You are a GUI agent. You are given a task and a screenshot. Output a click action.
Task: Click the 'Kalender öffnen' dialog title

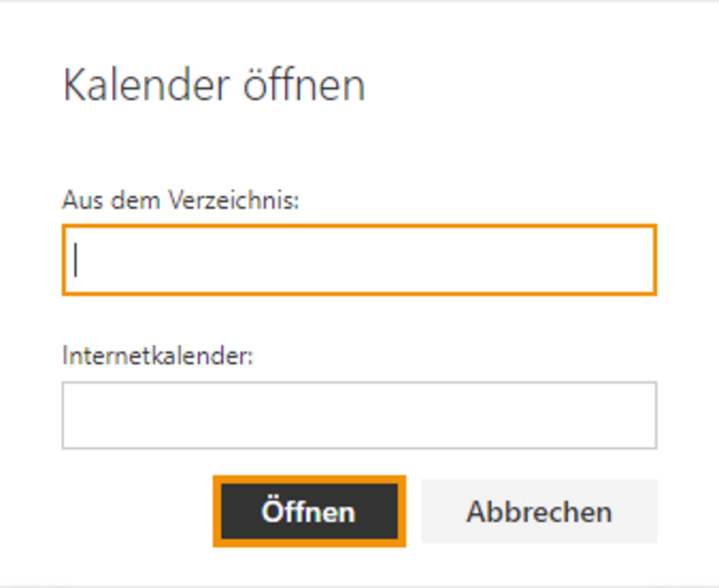(214, 86)
